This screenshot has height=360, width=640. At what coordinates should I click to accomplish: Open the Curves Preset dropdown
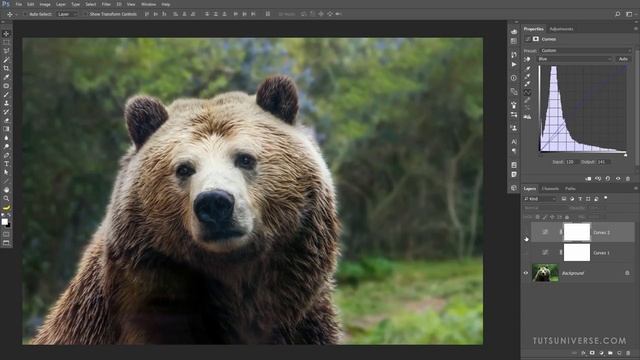pyautogui.click(x=585, y=51)
